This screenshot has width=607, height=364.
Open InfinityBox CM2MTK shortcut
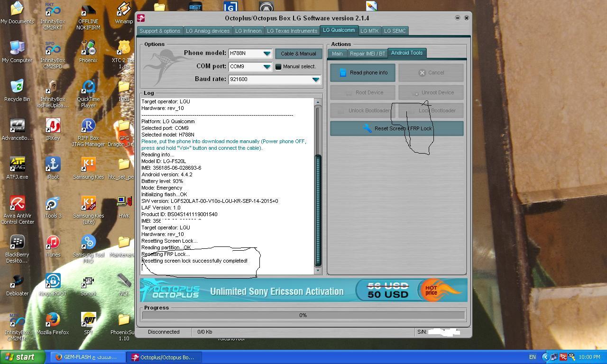coord(17,327)
